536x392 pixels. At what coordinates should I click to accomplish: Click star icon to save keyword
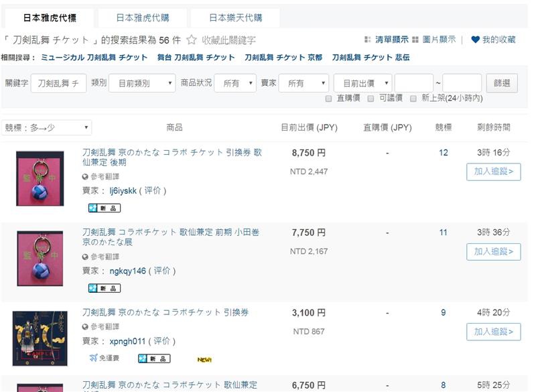coord(192,40)
